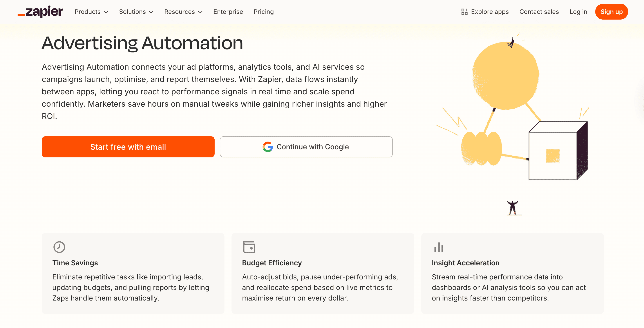This screenshot has width=644, height=328.
Task: Open the Pricing page
Action: point(264,12)
